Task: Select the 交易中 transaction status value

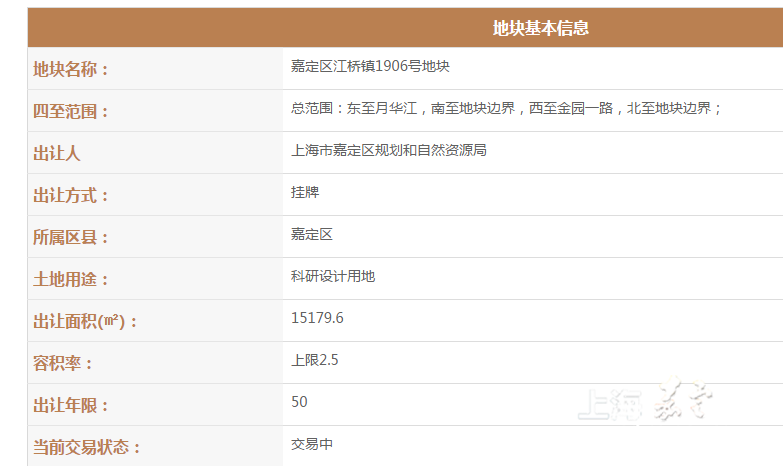Action: click(x=311, y=444)
